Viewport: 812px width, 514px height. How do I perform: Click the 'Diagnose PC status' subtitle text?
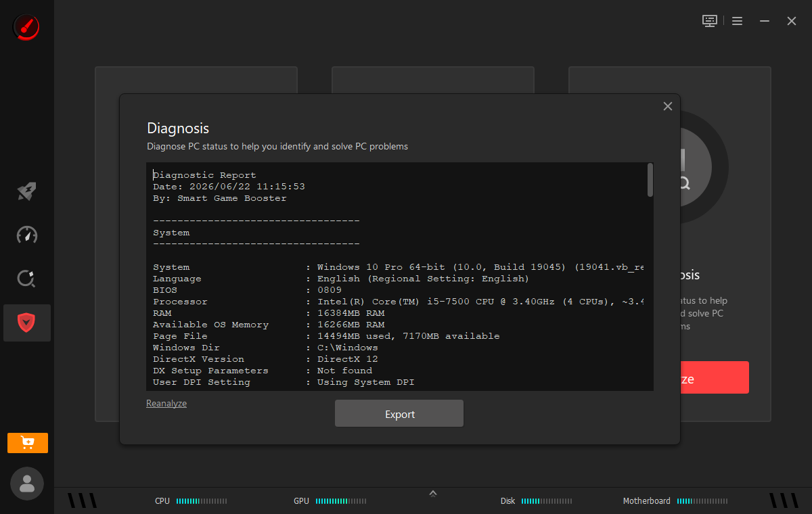click(x=277, y=146)
